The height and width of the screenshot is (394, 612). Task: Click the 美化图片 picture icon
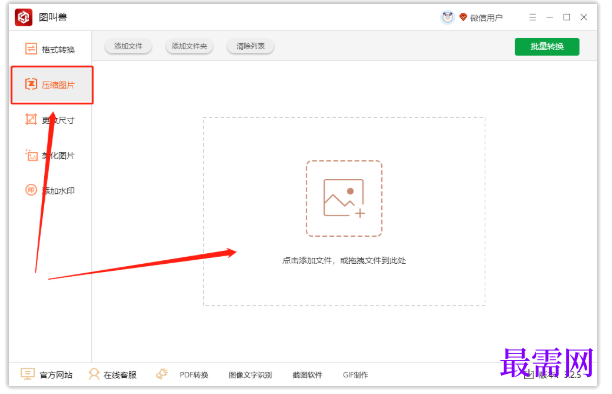click(x=31, y=155)
